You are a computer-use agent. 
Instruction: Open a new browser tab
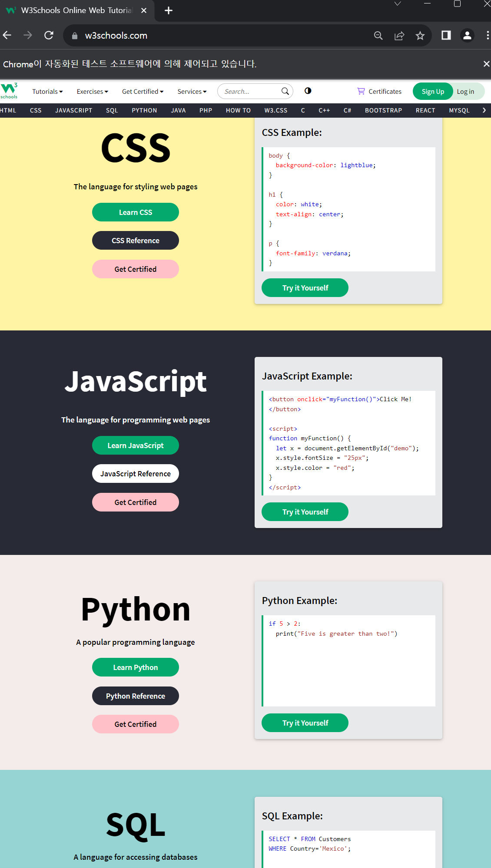pyautogui.click(x=169, y=10)
